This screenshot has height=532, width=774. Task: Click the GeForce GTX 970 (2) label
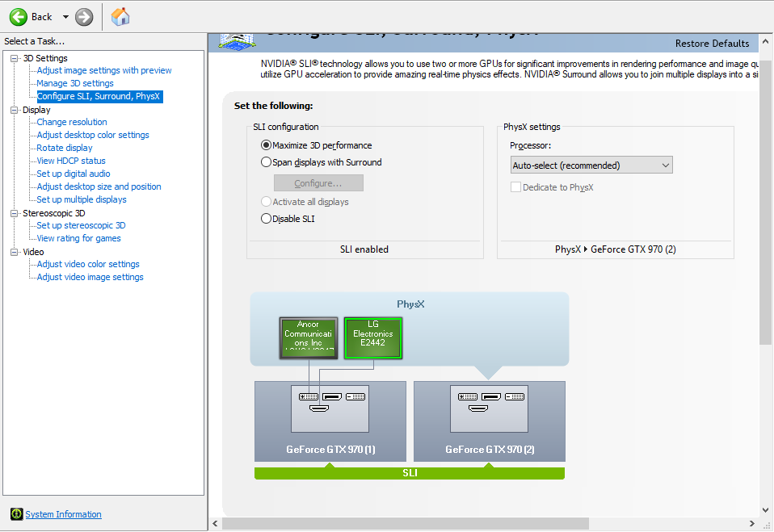(x=490, y=449)
